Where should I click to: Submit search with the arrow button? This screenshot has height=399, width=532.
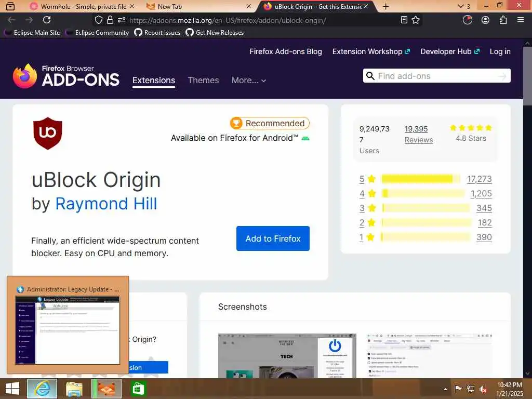point(502,76)
